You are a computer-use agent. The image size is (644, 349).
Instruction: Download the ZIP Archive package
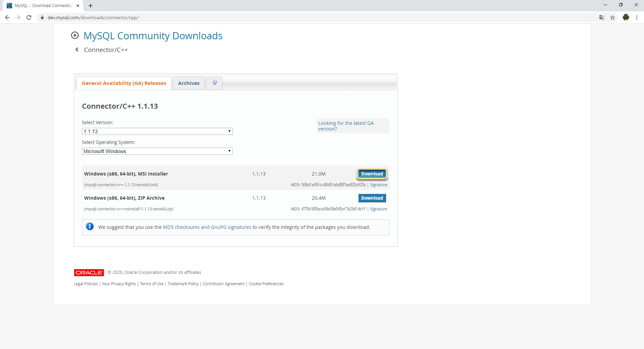tap(372, 198)
